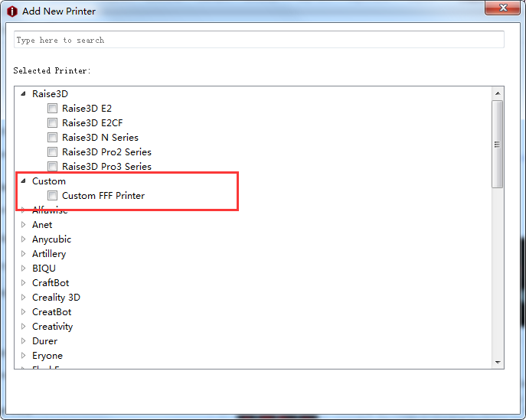Expand the Anycubic printer group
The image size is (526, 420).
[23, 239]
